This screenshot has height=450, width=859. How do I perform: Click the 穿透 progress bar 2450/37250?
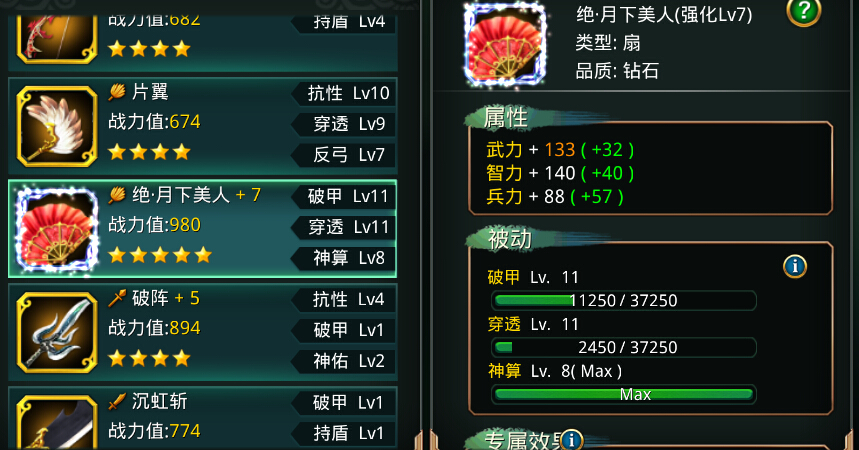(x=624, y=348)
